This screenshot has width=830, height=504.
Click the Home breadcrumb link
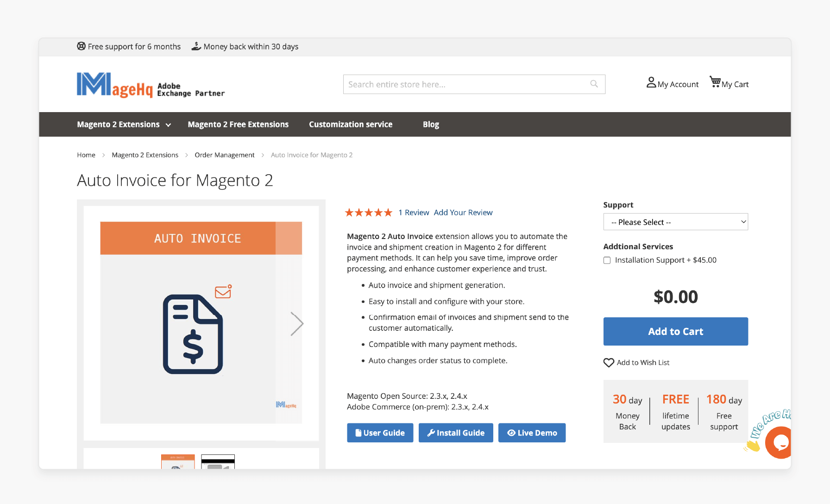[86, 155]
